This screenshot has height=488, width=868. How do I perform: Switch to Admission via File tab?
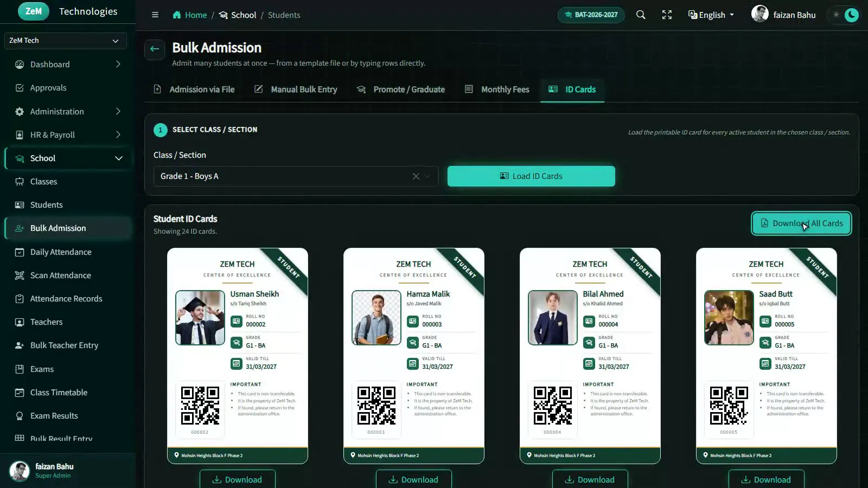[x=194, y=89]
